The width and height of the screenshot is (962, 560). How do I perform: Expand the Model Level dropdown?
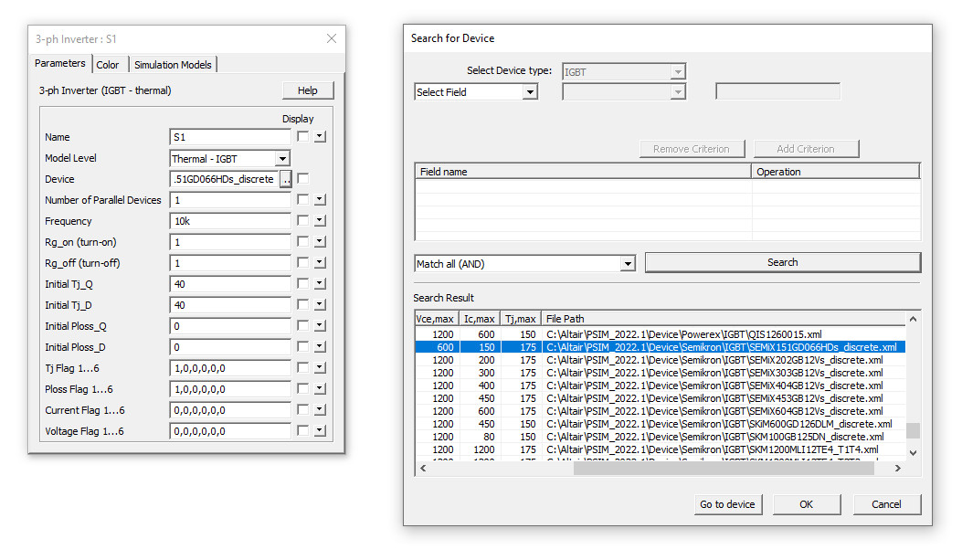pos(282,159)
